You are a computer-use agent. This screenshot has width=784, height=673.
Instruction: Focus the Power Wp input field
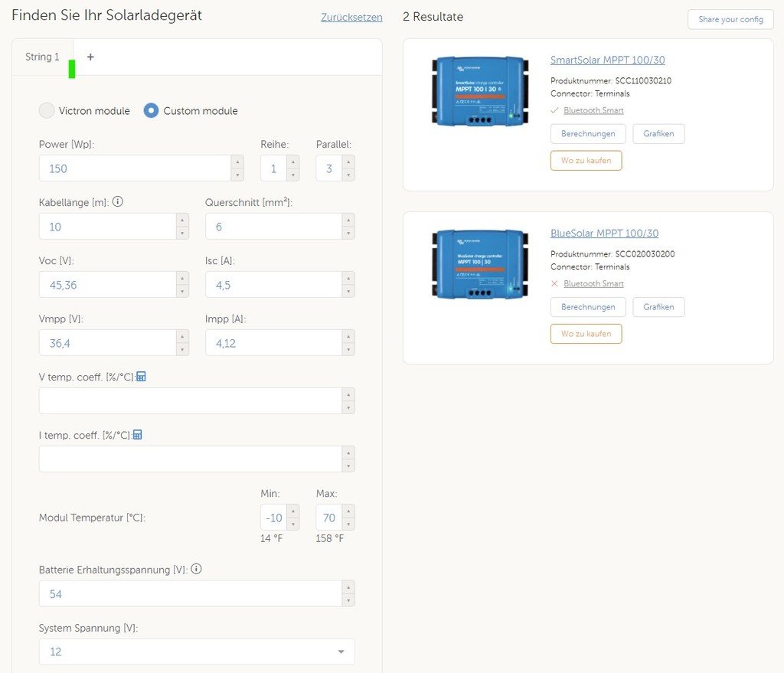coord(135,168)
